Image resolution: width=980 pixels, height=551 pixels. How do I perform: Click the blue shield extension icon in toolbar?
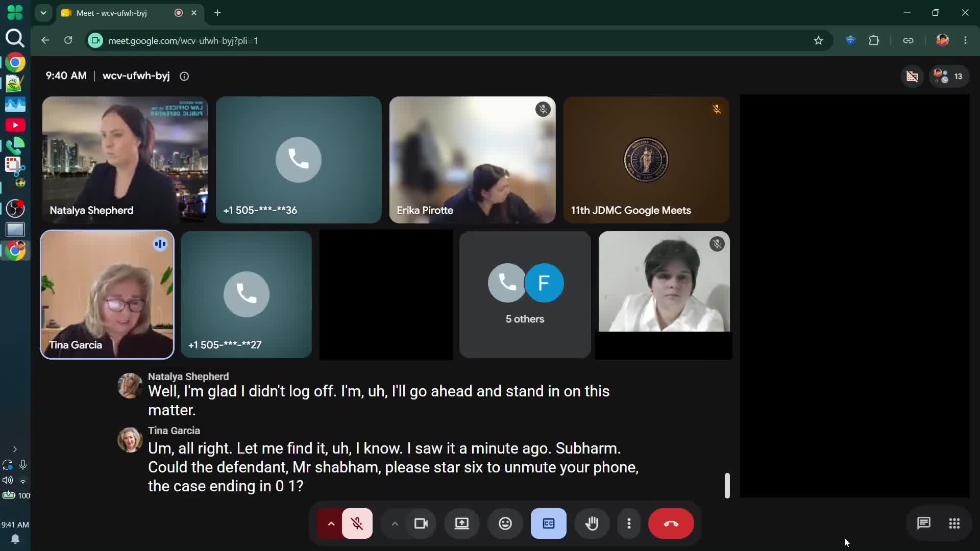850,40
